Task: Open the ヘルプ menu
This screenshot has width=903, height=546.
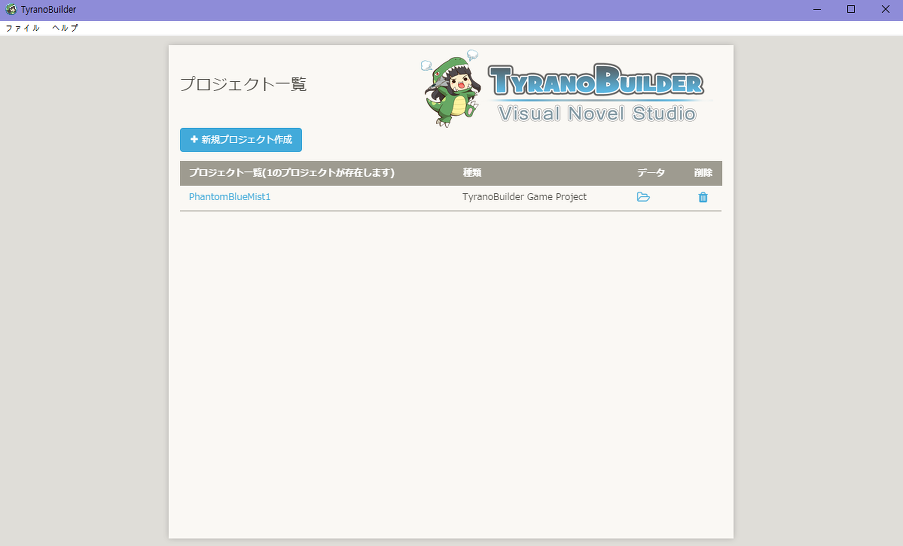Action: [x=65, y=28]
